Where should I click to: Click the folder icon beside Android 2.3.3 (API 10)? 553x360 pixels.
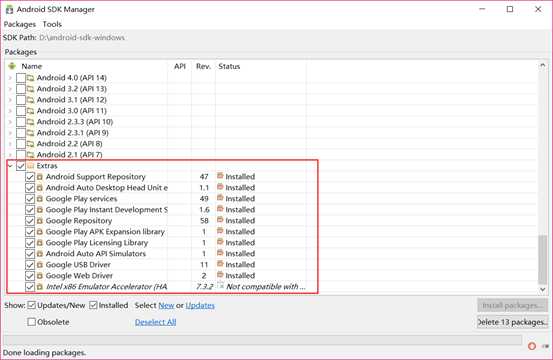[31, 122]
